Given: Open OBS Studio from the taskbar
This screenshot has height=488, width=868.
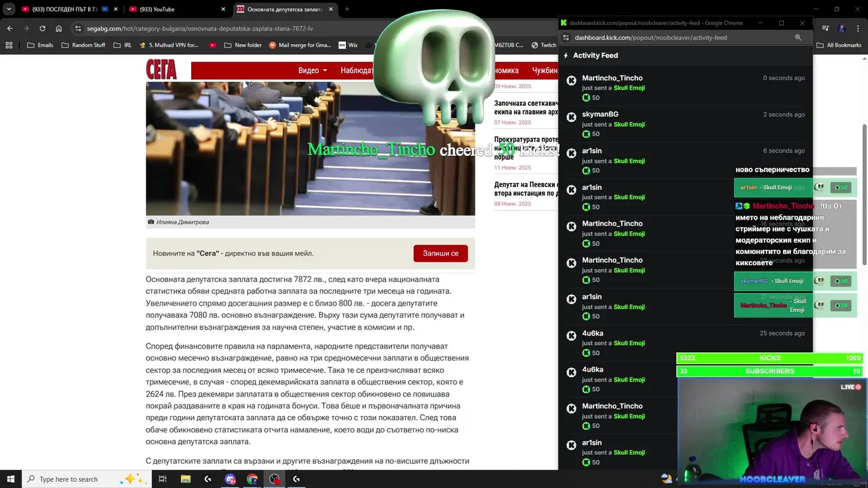Looking at the screenshot, I should pos(275,479).
